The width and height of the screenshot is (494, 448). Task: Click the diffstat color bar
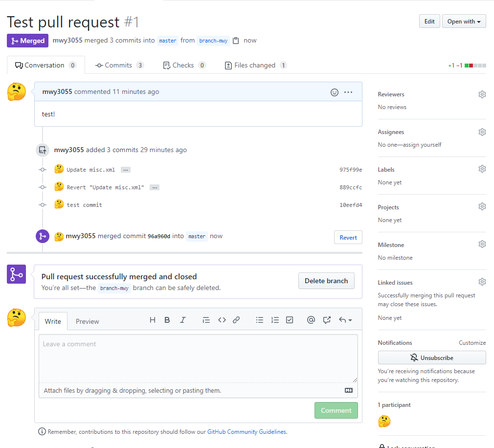coord(475,66)
